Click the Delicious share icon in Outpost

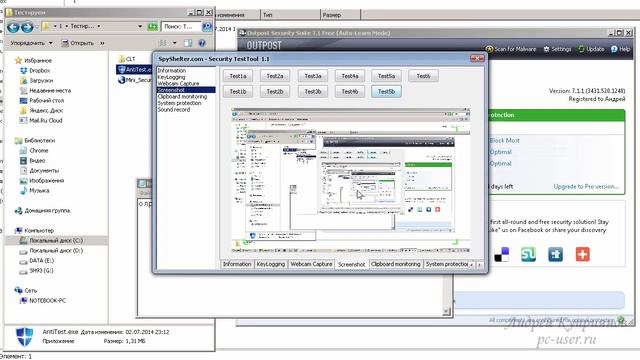pyautogui.click(x=502, y=254)
